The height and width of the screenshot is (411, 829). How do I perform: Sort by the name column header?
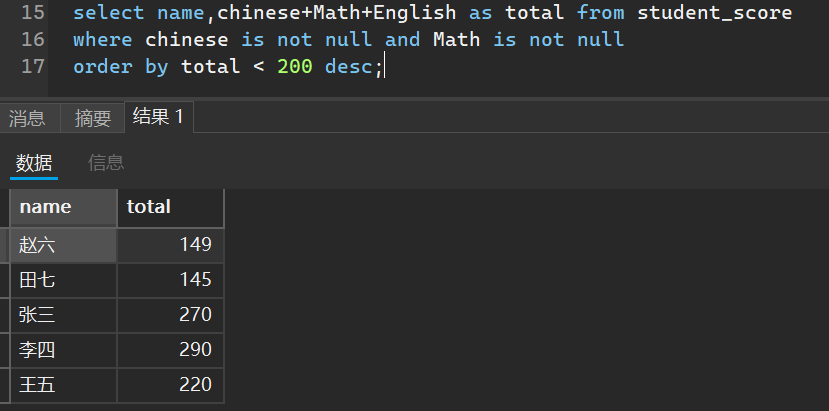[63, 207]
